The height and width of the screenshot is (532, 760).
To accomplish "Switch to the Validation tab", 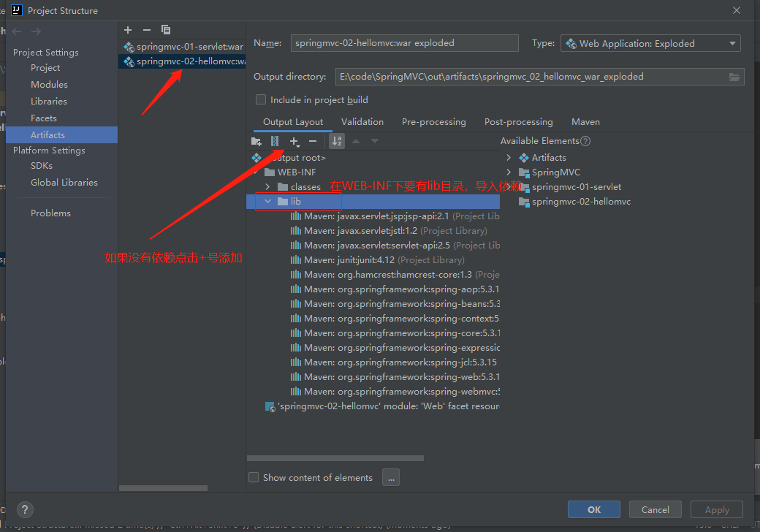I will (x=362, y=122).
